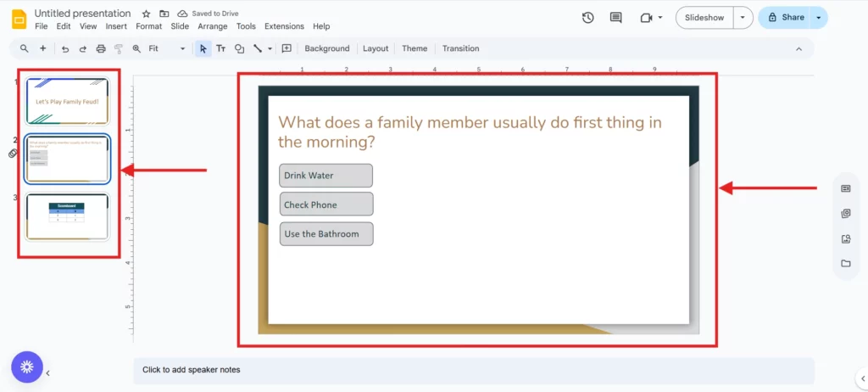Open the Fit zoom level dropdown
The height and width of the screenshot is (392, 868).
pyautogui.click(x=165, y=49)
